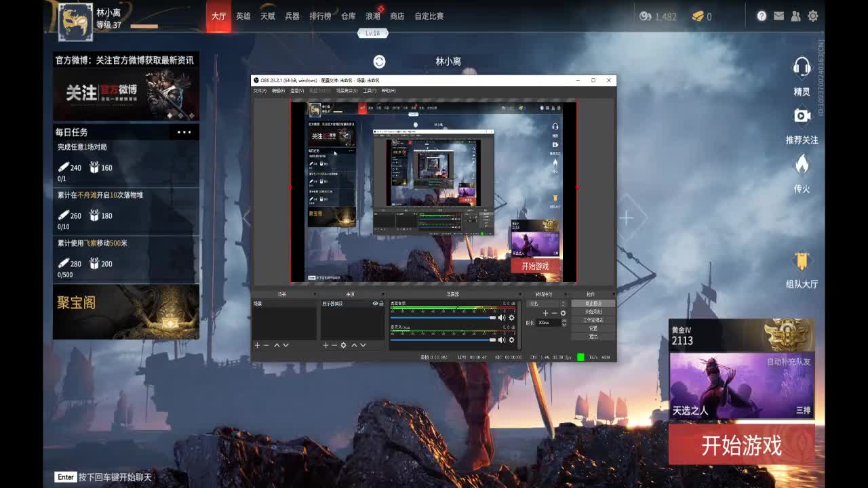Open OBS 编辑(E) menu
Image resolution: width=868 pixels, height=488 pixels.
click(x=278, y=91)
